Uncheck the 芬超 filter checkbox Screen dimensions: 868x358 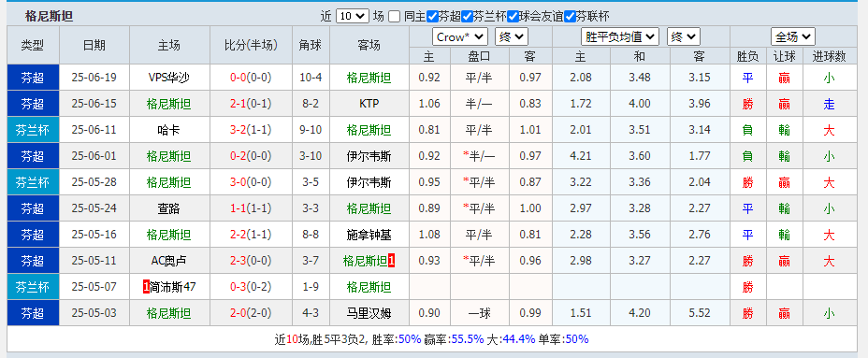click(x=432, y=17)
